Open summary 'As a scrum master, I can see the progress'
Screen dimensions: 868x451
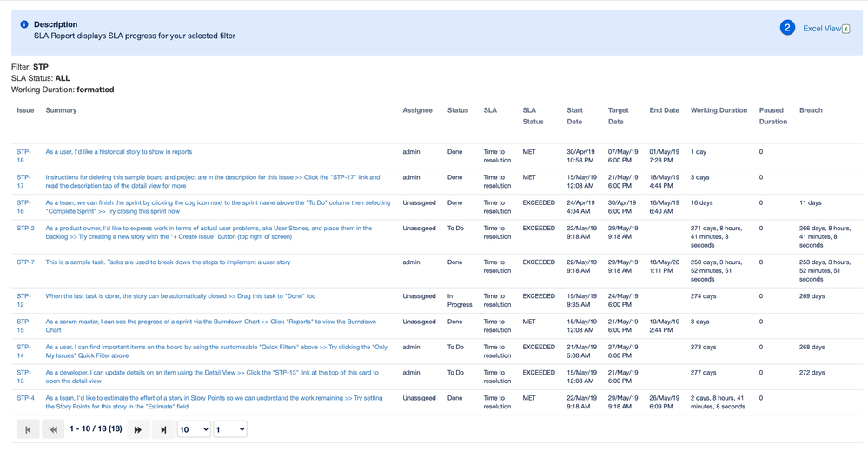click(210, 326)
